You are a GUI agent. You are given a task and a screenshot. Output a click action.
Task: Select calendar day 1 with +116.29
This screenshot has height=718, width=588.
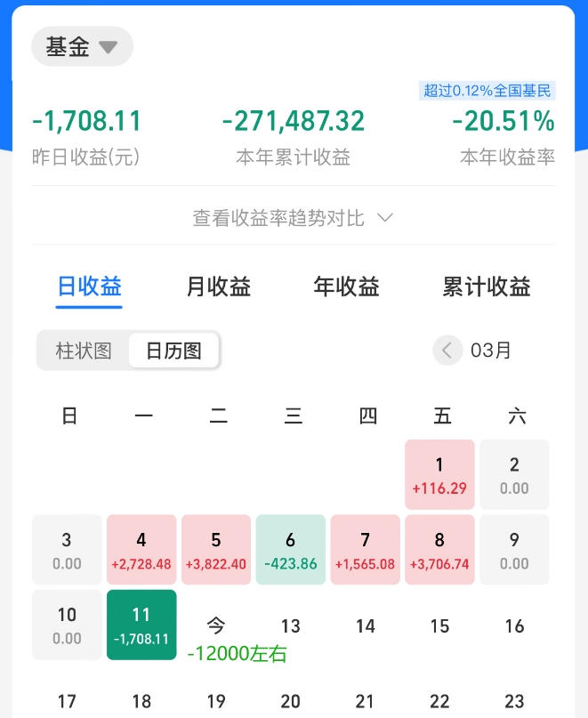click(439, 474)
